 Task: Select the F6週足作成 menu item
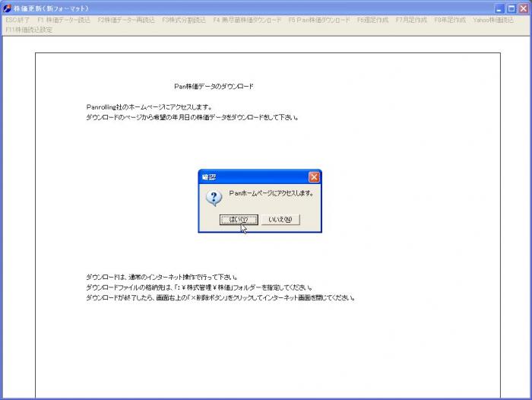373,20
